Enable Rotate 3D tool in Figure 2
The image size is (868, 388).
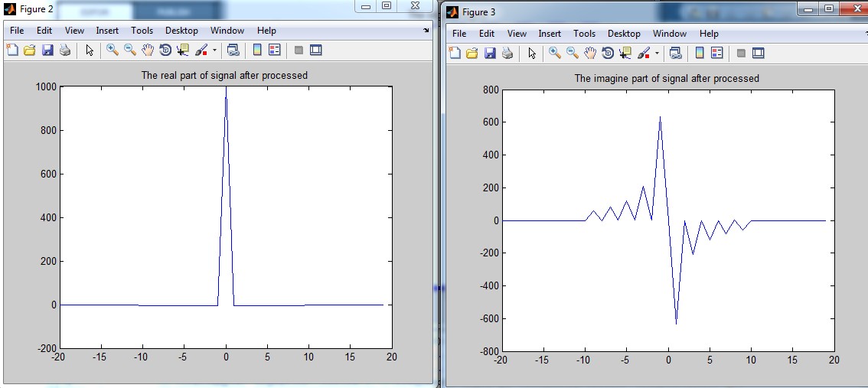pyautogui.click(x=165, y=51)
